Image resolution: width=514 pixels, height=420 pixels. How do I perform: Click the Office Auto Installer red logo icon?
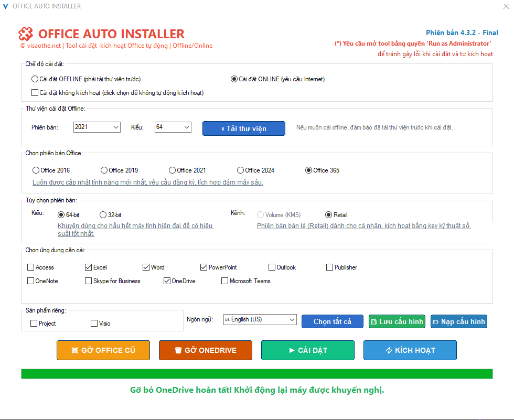coord(26,34)
